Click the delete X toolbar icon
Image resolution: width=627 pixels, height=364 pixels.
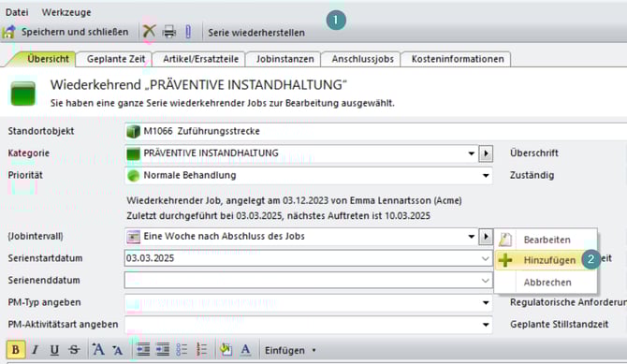(149, 31)
